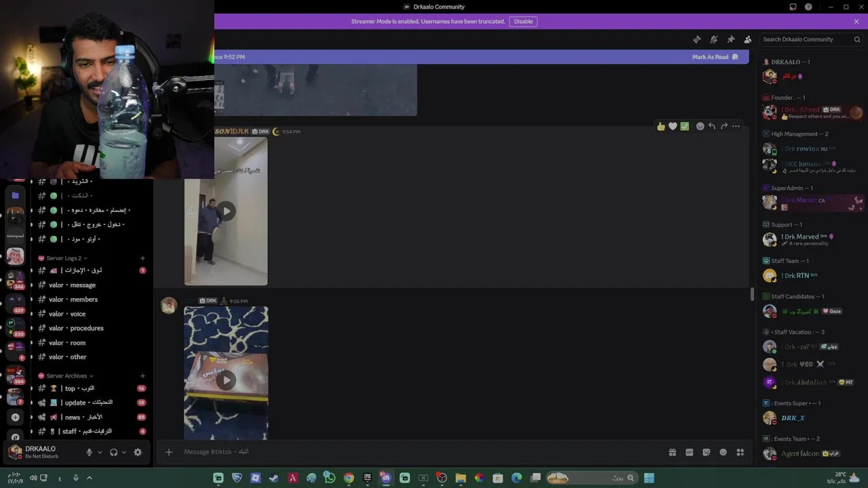Collapse the Server Logs 2 category
Image resolution: width=868 pixels, height=488 pixels.
pos(66,258)
